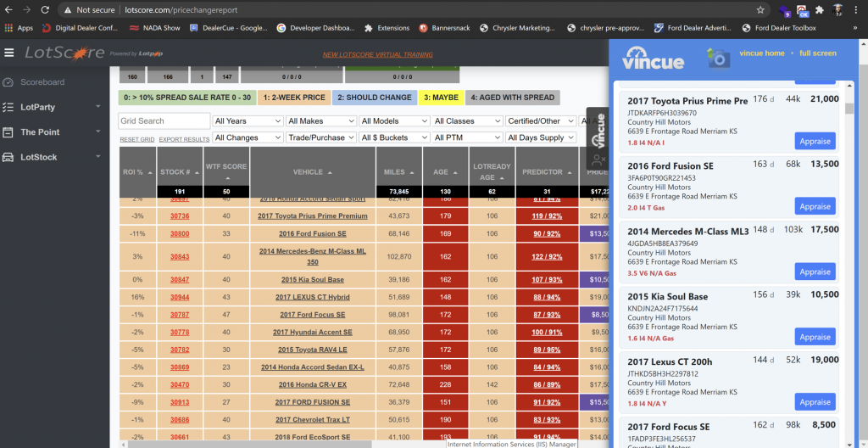Open the Certified/Other dropdown
This screenshot has width=868, height=448.
(x=540, y=120)
